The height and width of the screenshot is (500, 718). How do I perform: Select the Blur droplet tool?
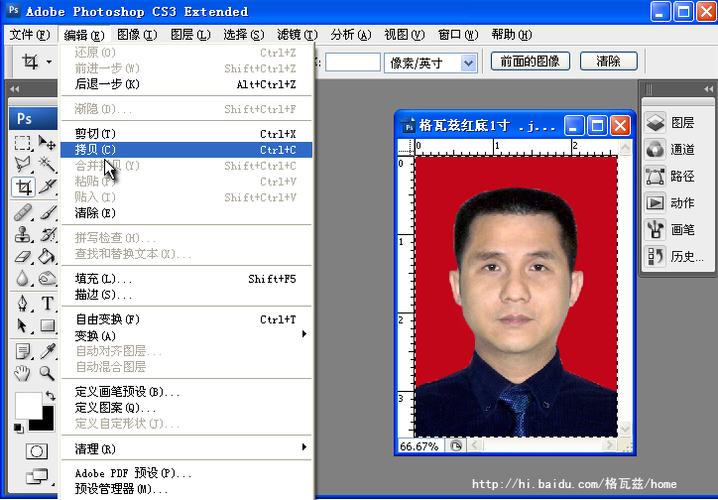(22, 278)
